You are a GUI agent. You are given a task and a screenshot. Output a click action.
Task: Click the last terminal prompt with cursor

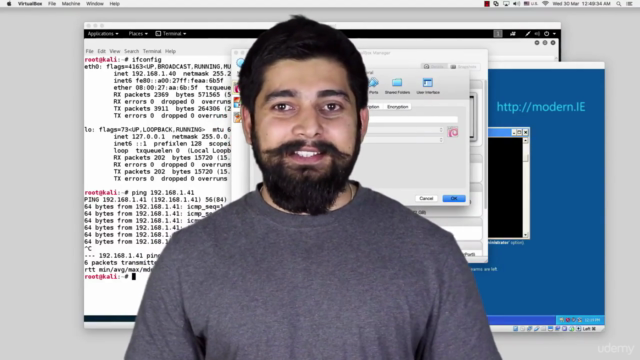(x=110, y=277)
